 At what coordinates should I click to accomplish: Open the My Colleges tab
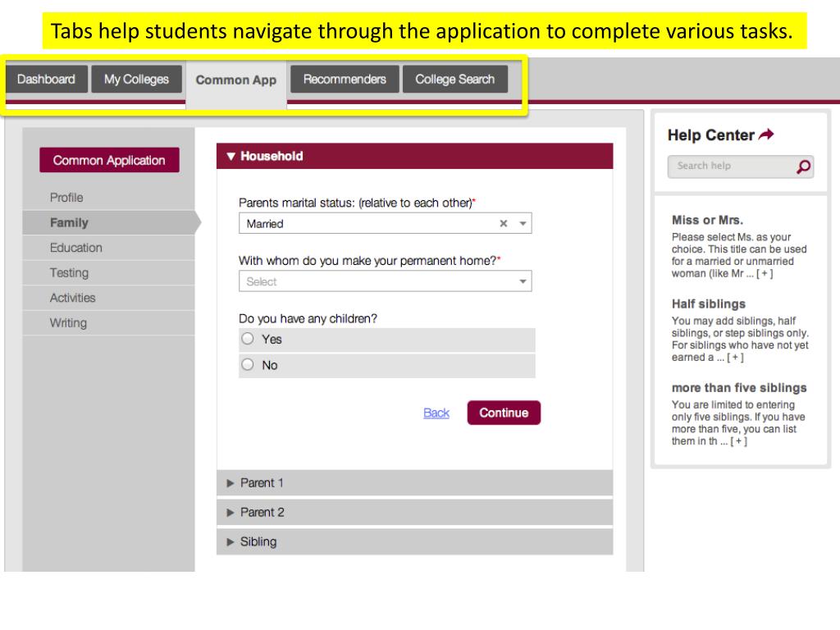coord(136,80)
